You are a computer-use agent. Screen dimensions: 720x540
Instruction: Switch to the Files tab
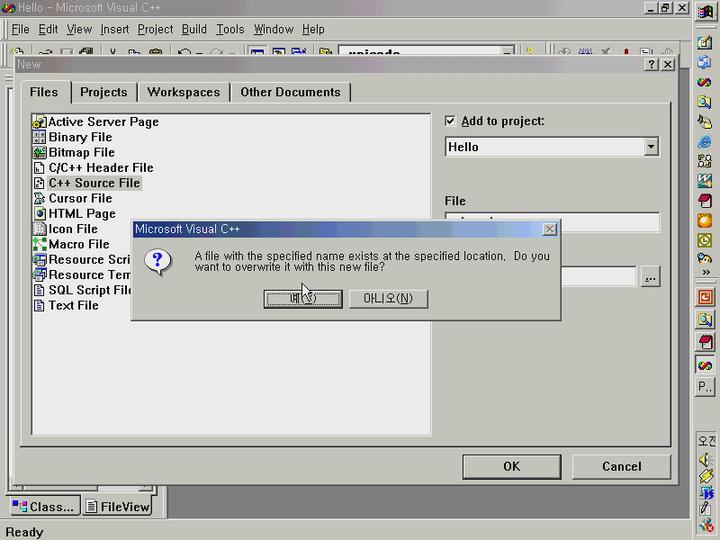(44, 92)
